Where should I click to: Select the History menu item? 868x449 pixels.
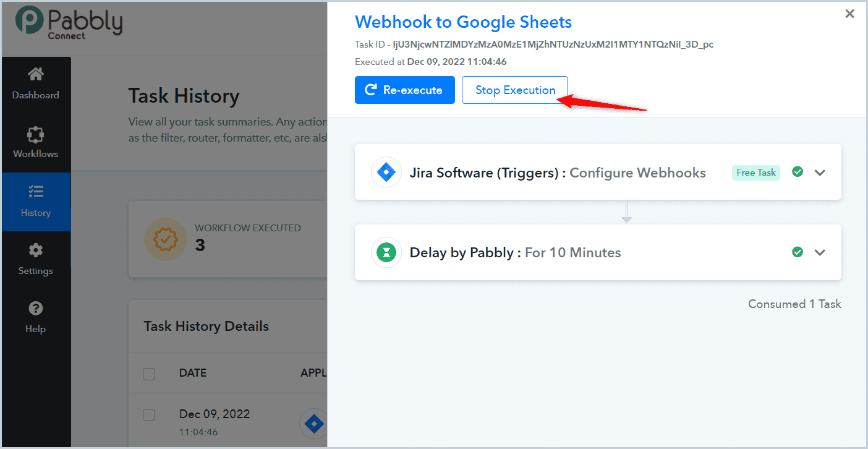tap(36, 202)
